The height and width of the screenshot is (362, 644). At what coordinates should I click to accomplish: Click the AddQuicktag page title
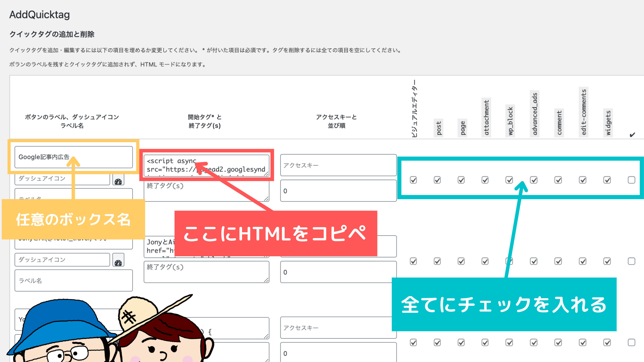(x=40, y=14)
